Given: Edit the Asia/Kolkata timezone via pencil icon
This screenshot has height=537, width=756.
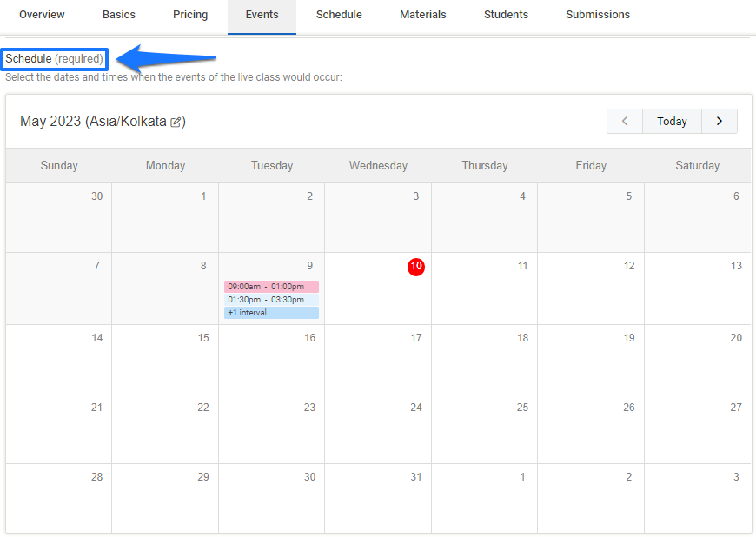Looking at the screenshot, I should click(x=176, y=122).
